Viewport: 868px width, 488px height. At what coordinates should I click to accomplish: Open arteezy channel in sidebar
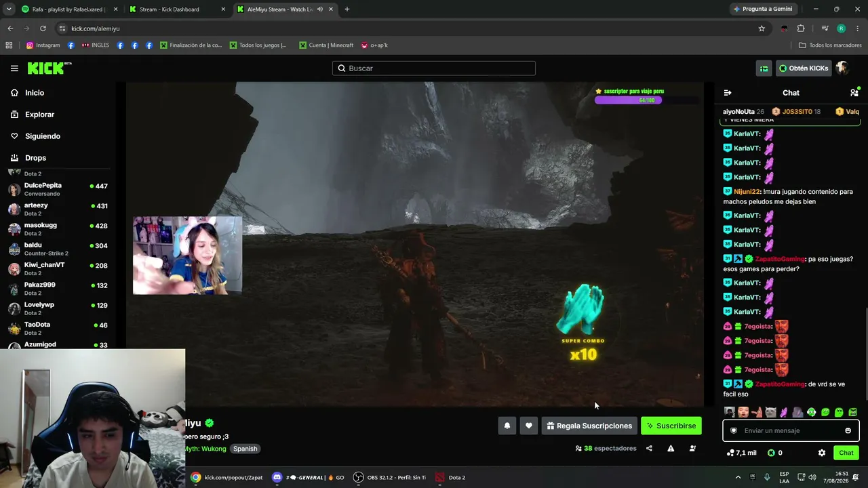click(x=58, y=209)
